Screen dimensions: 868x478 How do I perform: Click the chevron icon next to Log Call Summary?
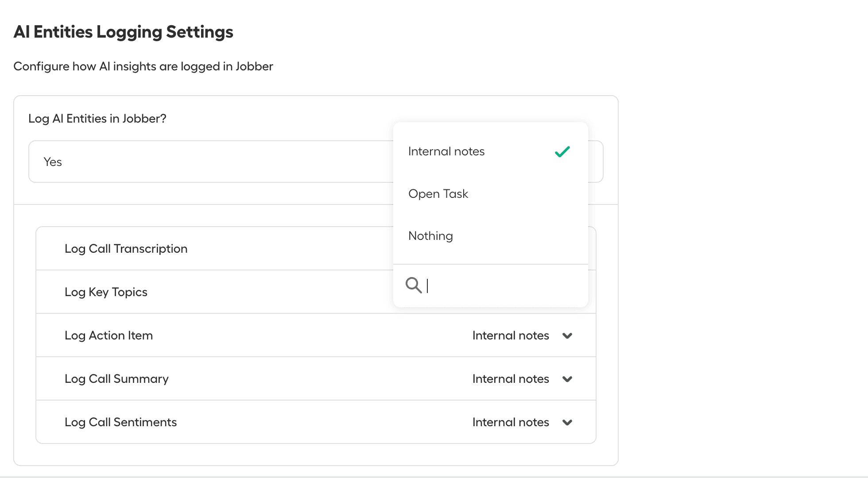tap(567, 379)
